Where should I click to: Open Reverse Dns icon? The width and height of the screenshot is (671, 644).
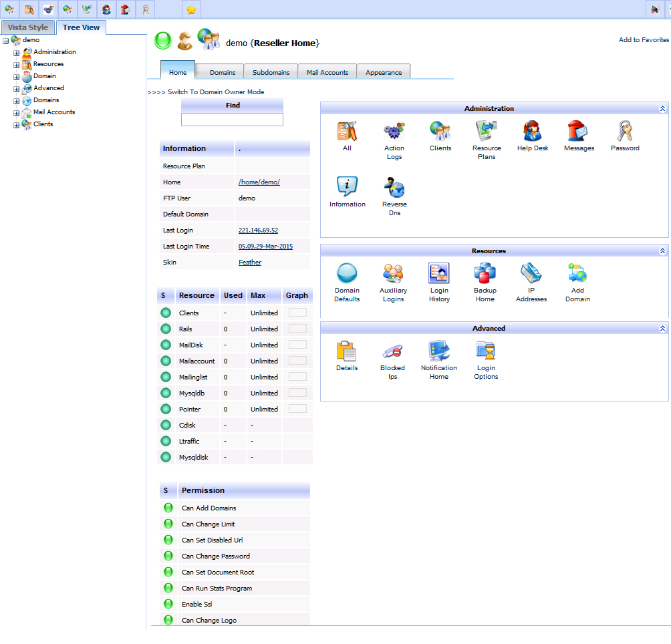[394, 187]
